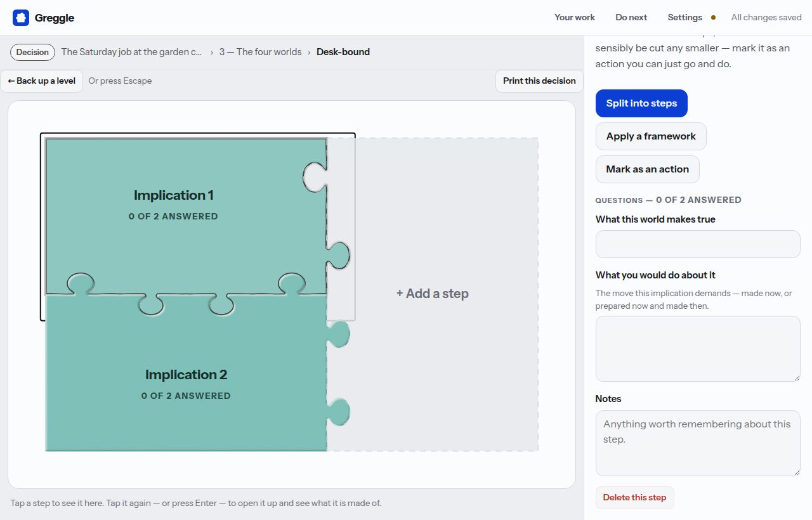812x520 pixels.
Task: Open the Do next menu
Action: pos(631,18)
